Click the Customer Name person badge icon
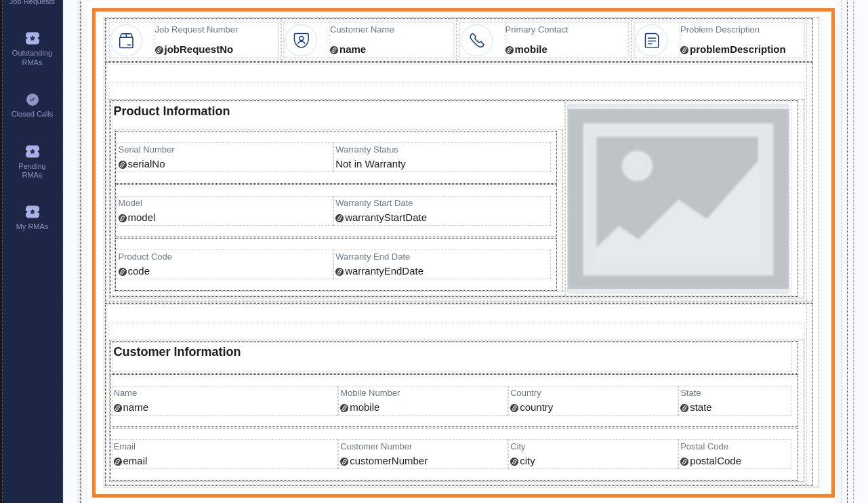Image resolution: width=868 pixels, height=503 pixels. coord(301,41)
